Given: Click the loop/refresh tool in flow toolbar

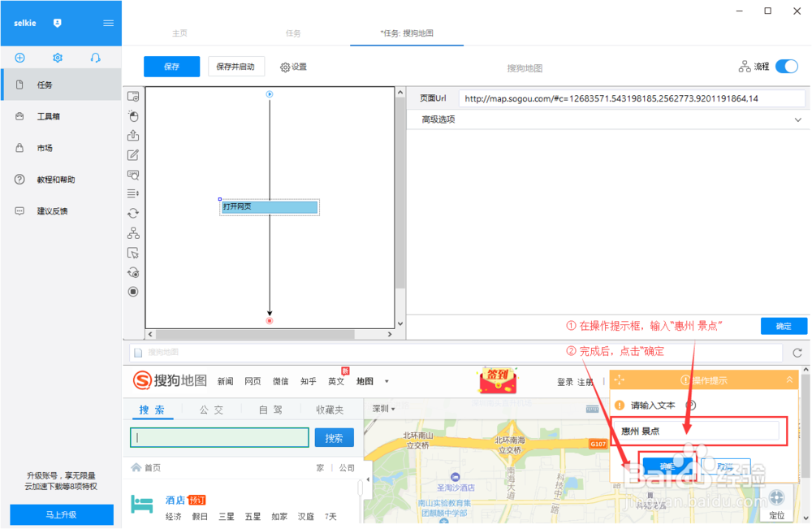Looking at the screenshot, I should click(x=133, y=213).
